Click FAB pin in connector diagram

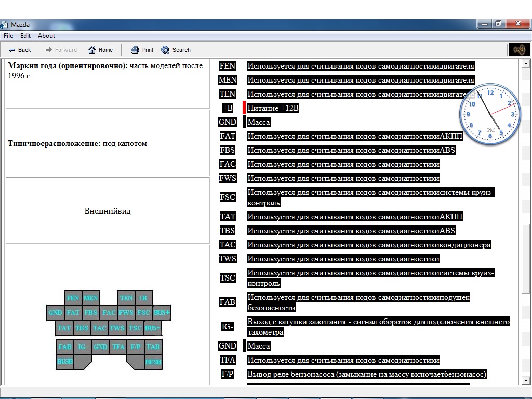coord(65,347)
